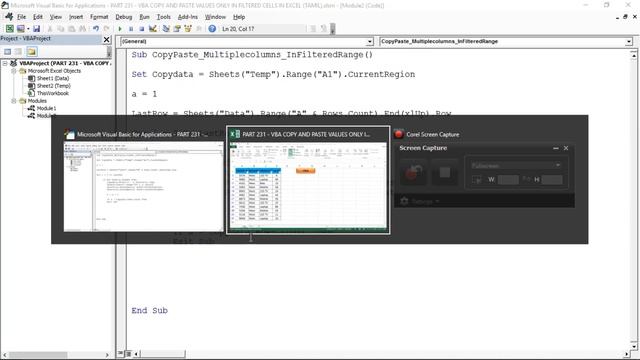Viewport: 640px width, 360px height.
Task: Open the Format menu
Action: [99, 17]
